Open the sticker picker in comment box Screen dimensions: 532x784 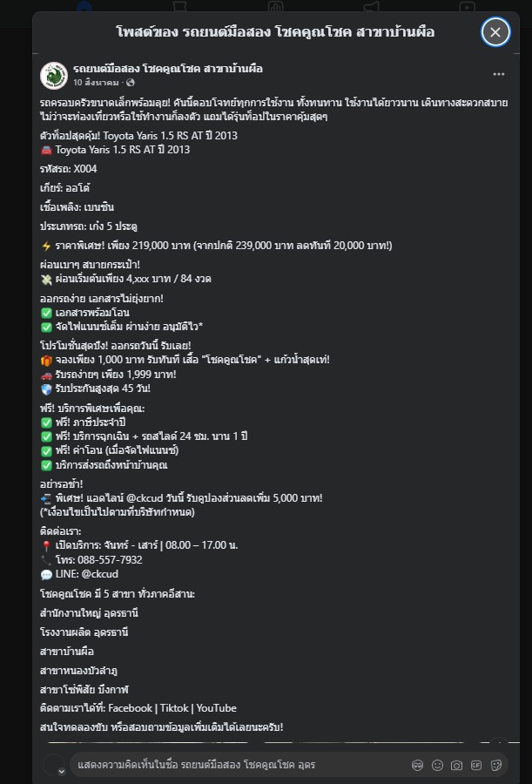496,765
